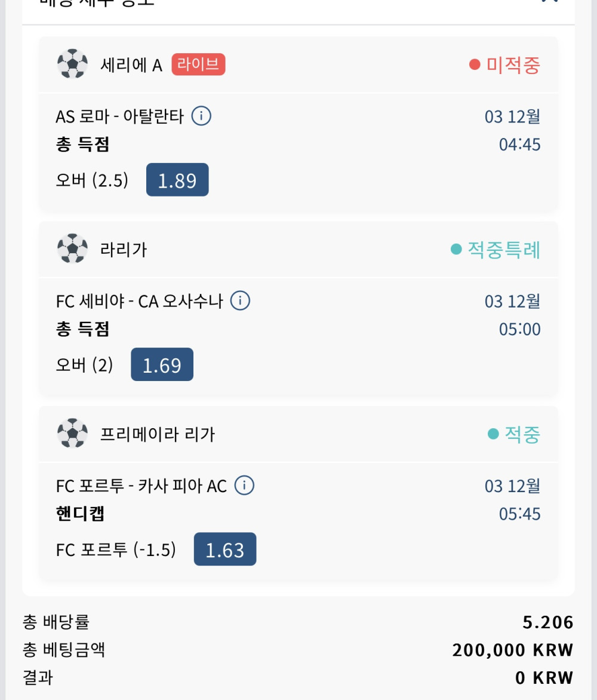
Task: Click the soccer ball icon beside 프리메이라 리가
Action: click(x=72, y=434)
